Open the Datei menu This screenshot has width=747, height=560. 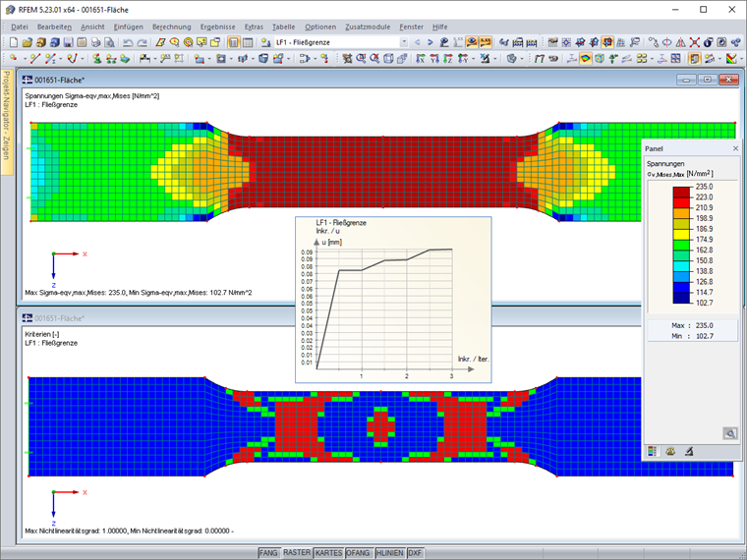coord(20,28)
